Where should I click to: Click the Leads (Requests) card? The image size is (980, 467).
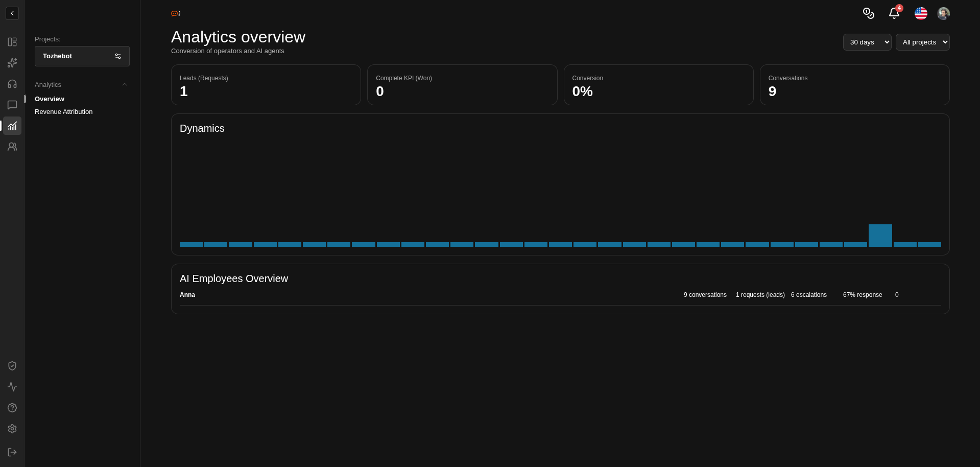[x=266, y=85]
